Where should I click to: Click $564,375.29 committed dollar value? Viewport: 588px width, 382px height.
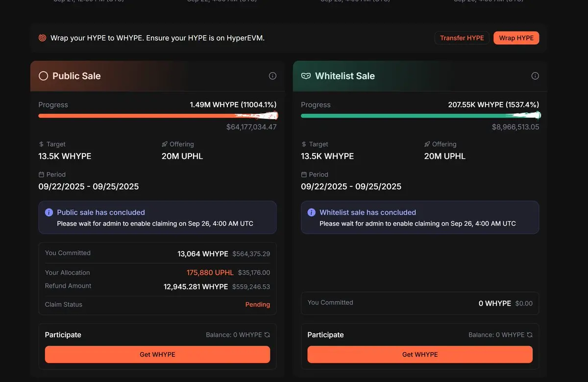pyautogui.click(x=251, y=254)
